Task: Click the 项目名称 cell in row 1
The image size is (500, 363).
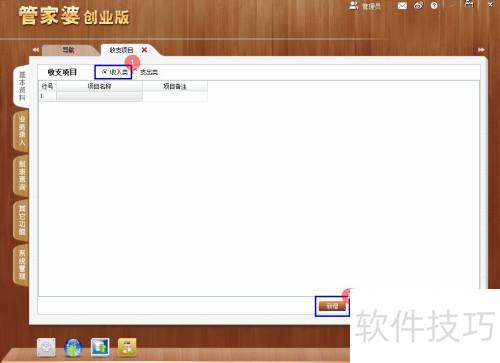Action: [x=99, y=96]
